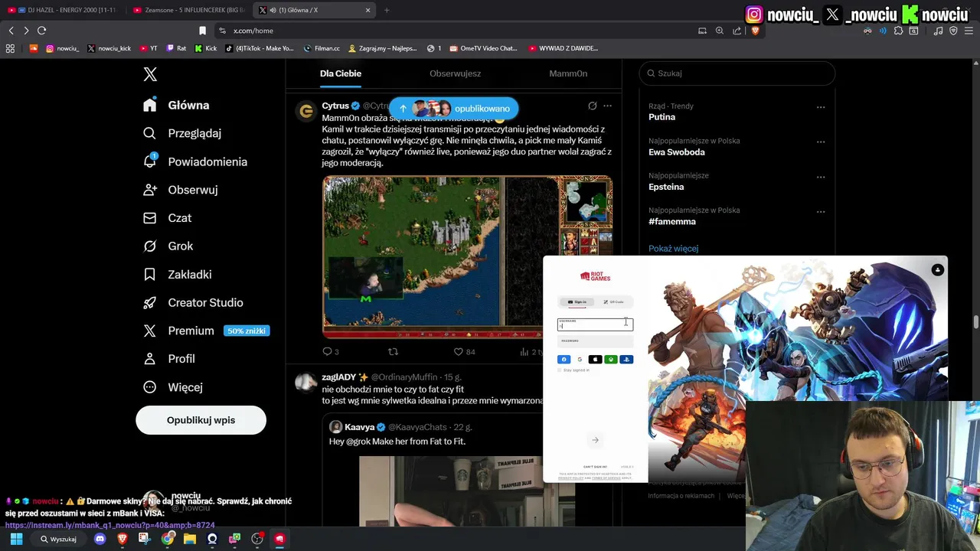Open the Putina trend

[x=661, y=117]
